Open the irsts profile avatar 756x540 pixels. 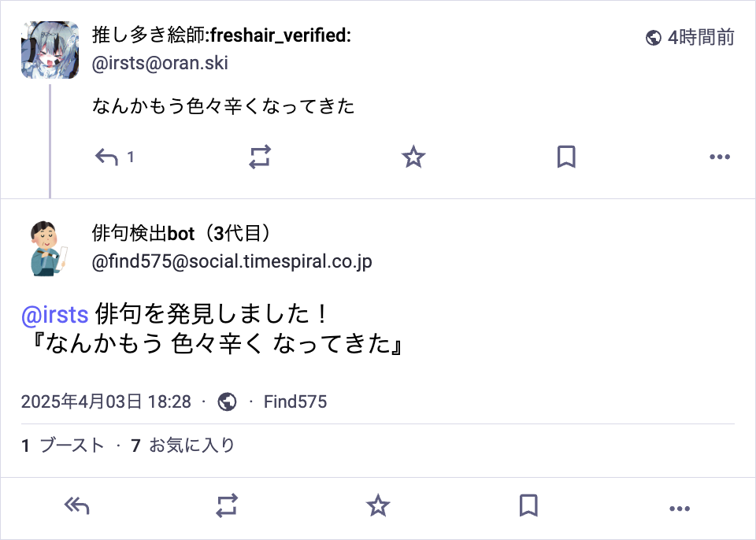tap(50, 50)
